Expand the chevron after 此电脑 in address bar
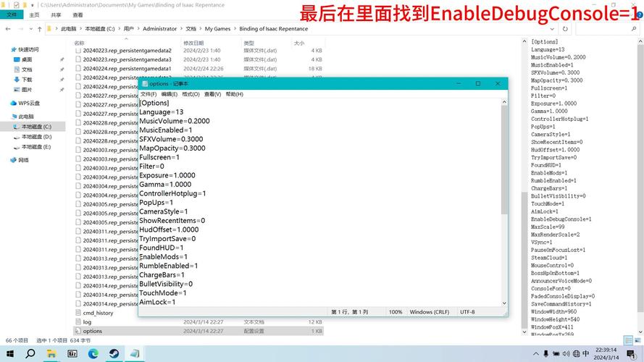 [x=80, y=29]
